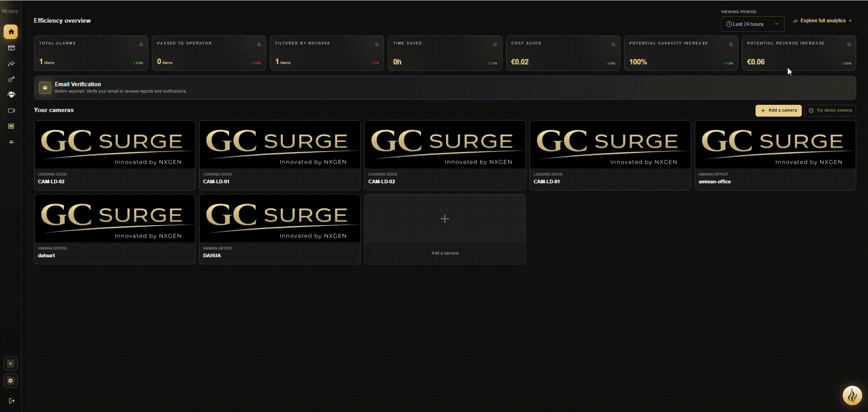Viewport: 868px width, 412px height.
Task: Show info for Potential Revenue Increase card
Action: (x=849, y=44)
